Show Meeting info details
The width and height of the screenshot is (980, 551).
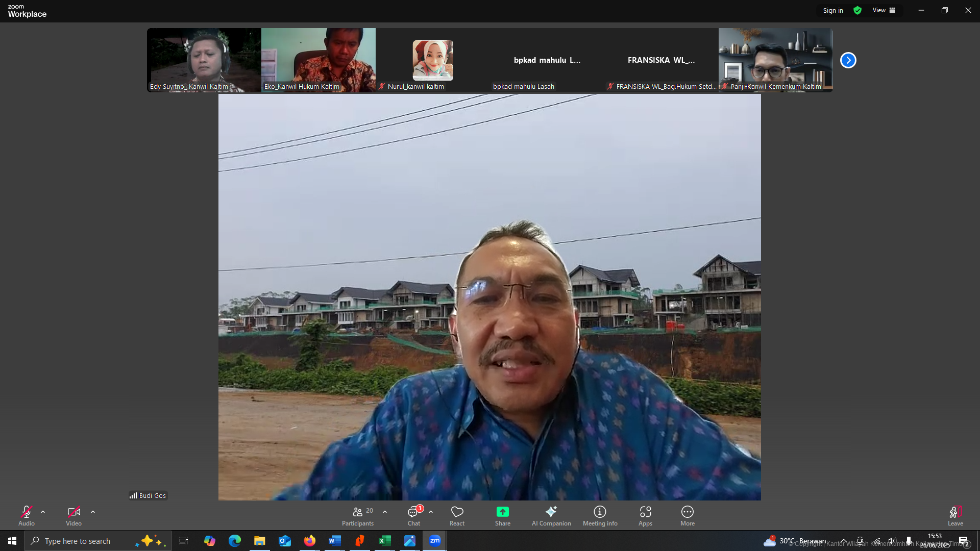click(x=600, y=515)
